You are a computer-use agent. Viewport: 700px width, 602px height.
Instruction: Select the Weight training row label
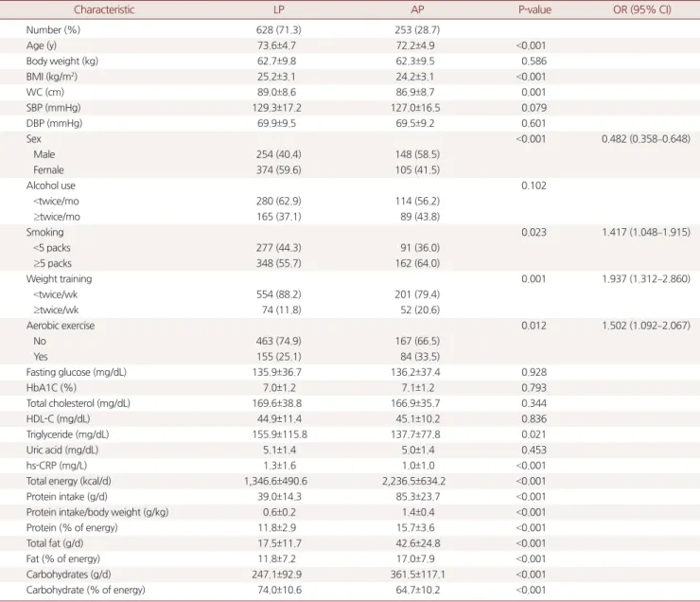59,279
